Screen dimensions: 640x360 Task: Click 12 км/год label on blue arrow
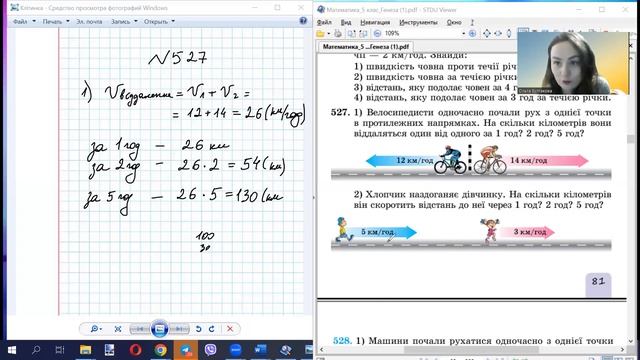[x=415, y=160]
